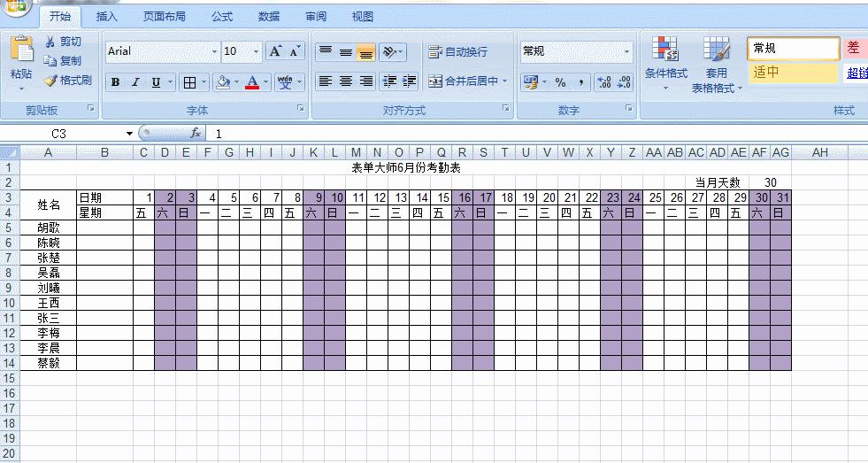Viewport: 868px width, 463px height.
Task: Activate the Format Painter (格式刷)
Action: coord(68,81)
